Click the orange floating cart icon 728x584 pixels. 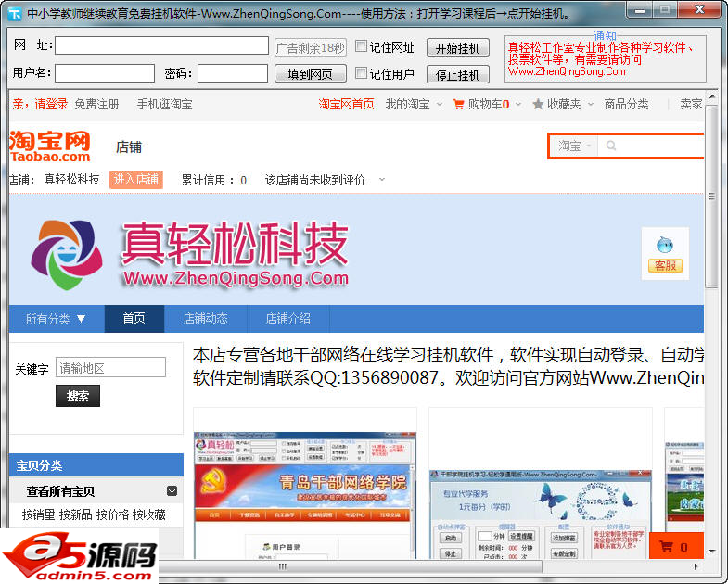(x=666, y=547)
